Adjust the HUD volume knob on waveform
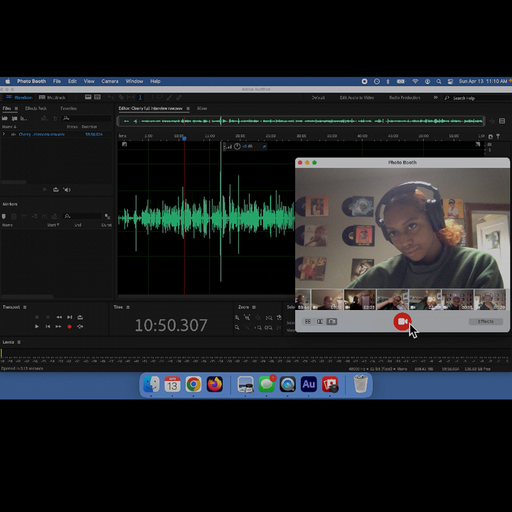The width and height of the screenshot is (512, 512). tap(237, 146)
